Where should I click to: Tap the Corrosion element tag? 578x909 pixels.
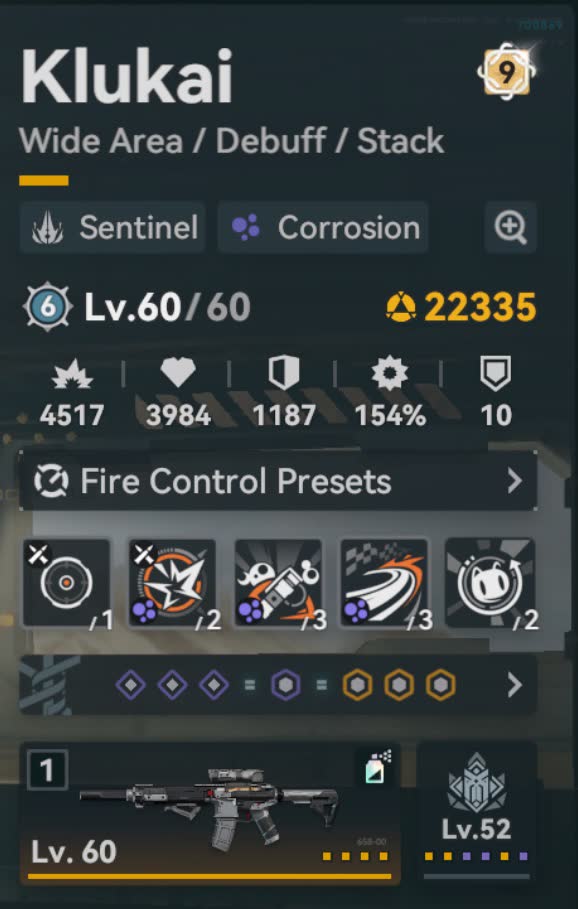[x=323, y=227]
